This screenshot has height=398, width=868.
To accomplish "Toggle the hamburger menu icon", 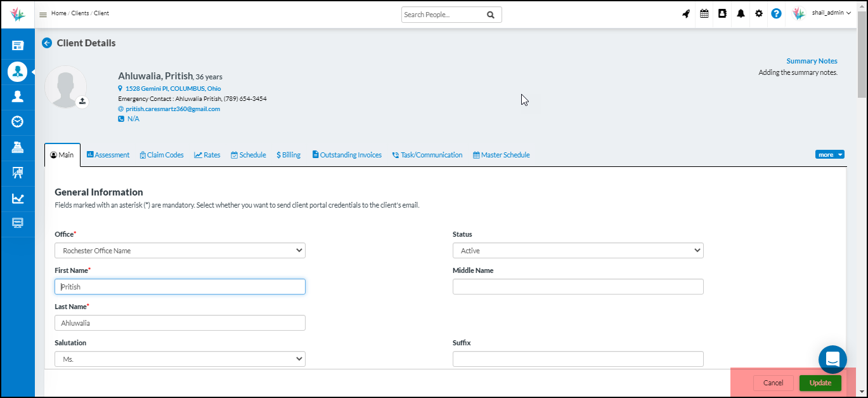I will [x=43, y=14].
